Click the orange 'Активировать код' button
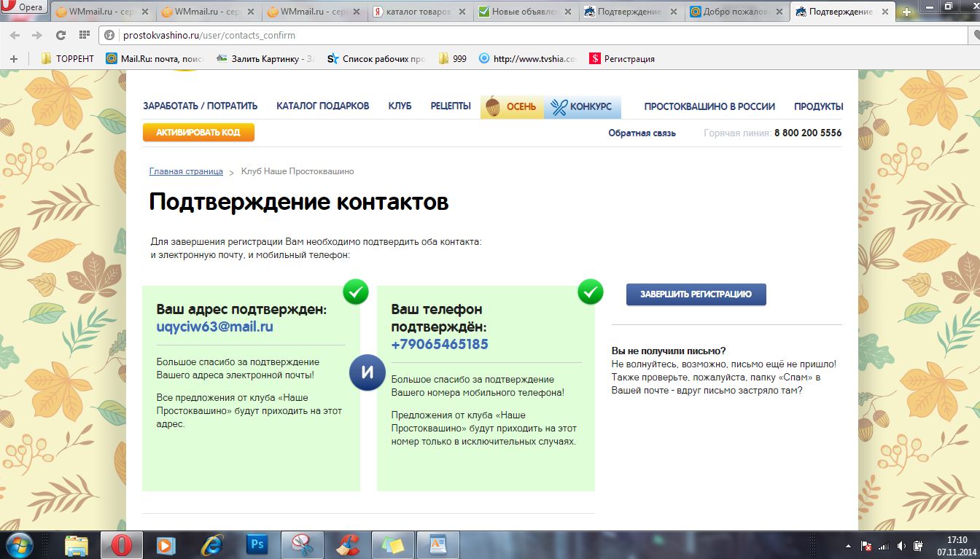Viewport: 980px width, 559px height. coord(198,133)
